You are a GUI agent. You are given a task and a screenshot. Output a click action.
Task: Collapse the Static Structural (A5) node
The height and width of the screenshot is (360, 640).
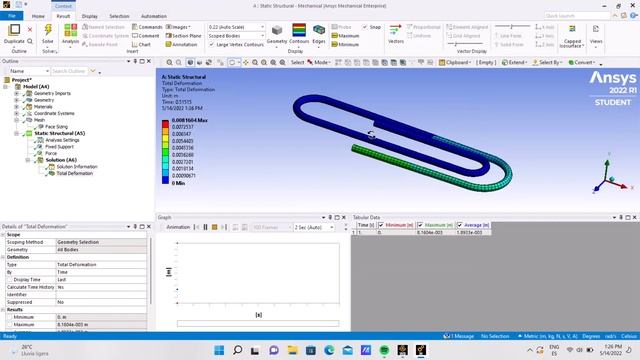tap(17, 133)
